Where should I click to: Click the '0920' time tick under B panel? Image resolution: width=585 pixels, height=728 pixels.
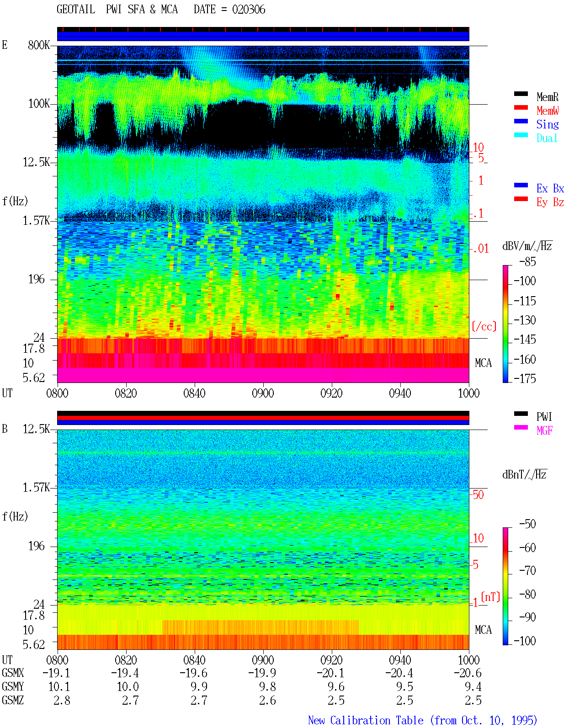[331, 660]
